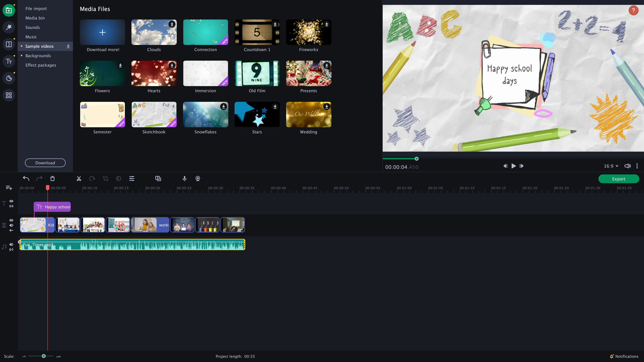Expand the 16:9 aspect ratio dropdown
644x362 pixels.
coord(611,166)
